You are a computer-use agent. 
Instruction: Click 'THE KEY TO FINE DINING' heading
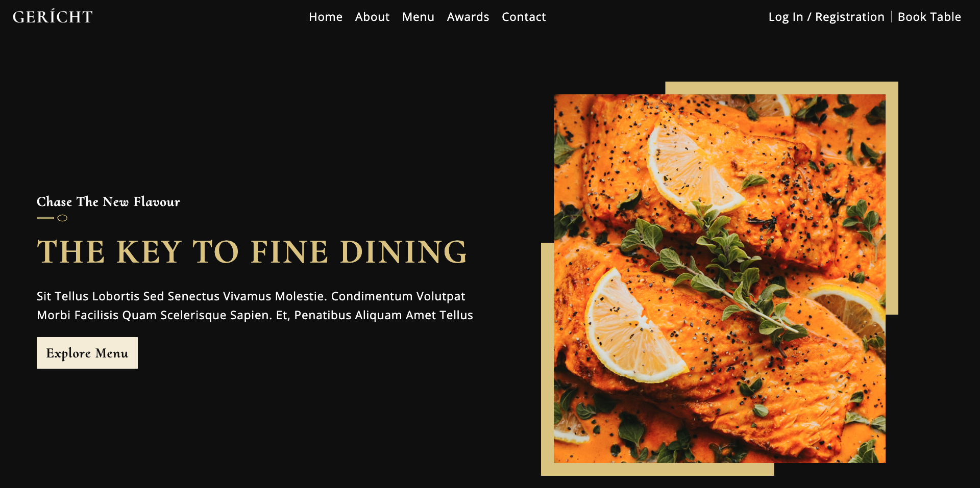click(252, 252)
